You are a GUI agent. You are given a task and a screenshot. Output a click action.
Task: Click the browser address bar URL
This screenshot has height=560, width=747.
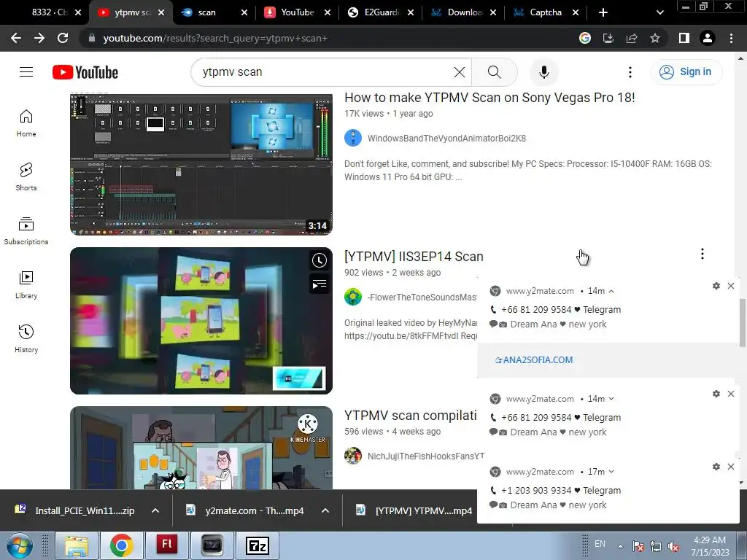coord(215,38)
